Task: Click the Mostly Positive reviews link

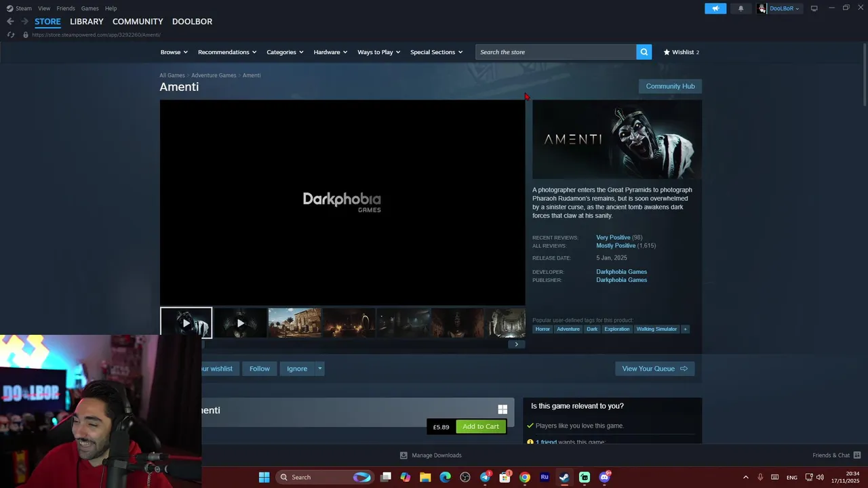Action: coord(616,245)
